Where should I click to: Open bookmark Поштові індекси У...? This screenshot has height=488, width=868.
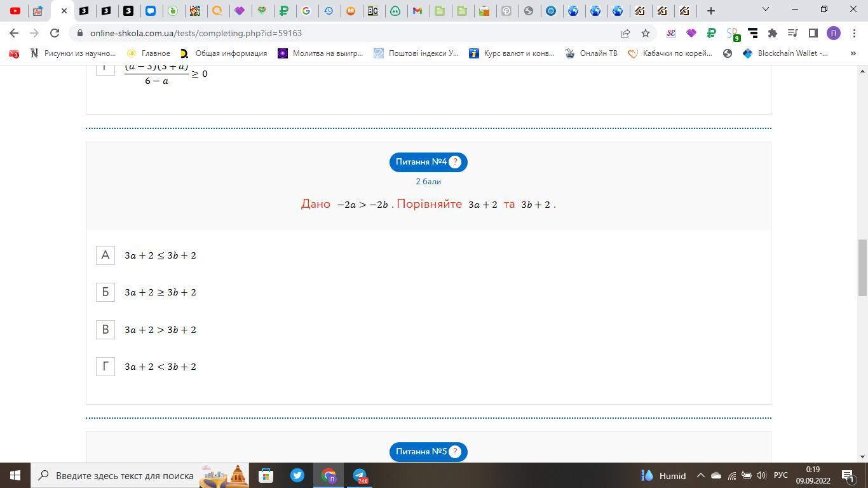(x=416, y=53)
